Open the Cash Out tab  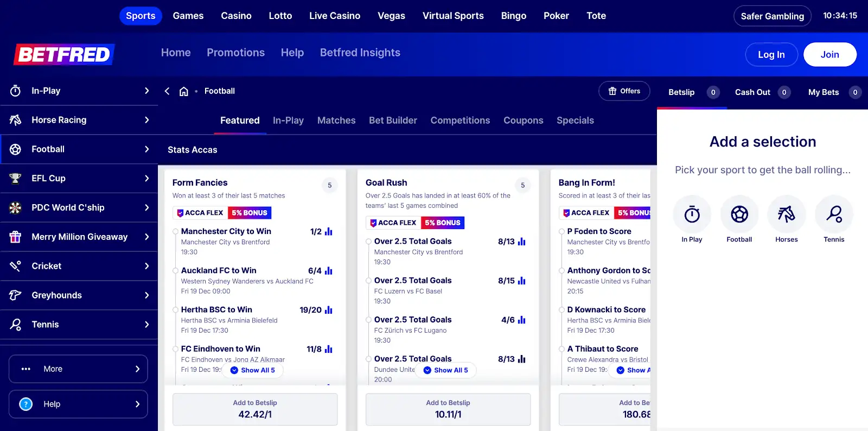click(752, 92)
